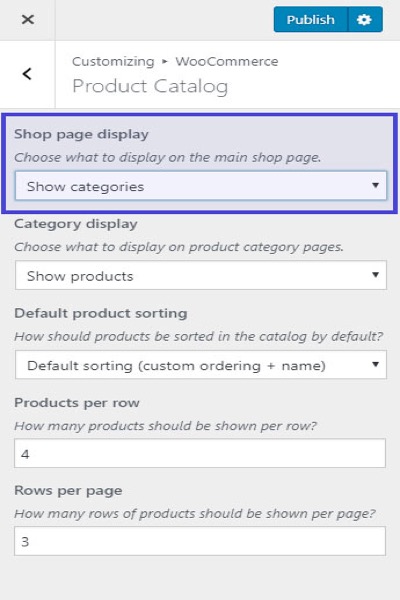
Task: Click the Shop page display label
Action: click(x=81, y=134)
